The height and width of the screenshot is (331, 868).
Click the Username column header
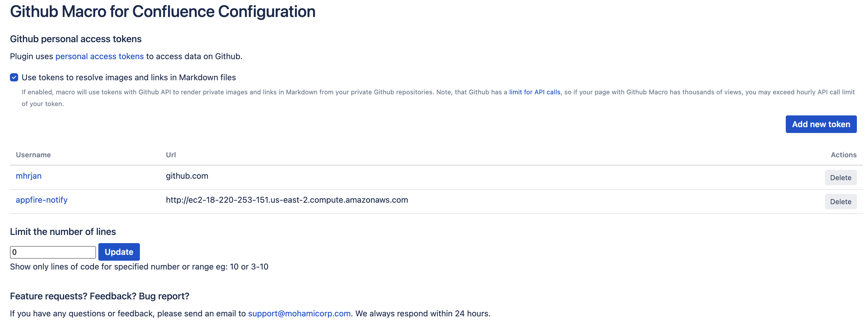tap(33, 155)
